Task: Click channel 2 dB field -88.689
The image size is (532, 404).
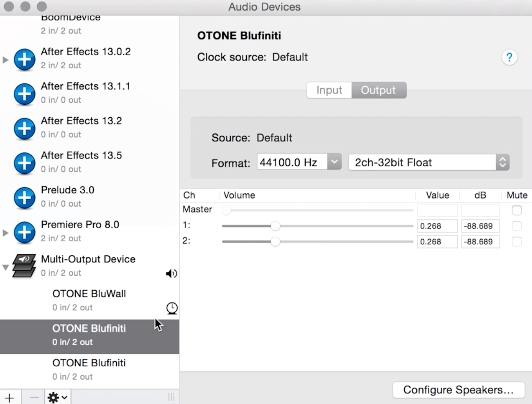Action: 480,242
